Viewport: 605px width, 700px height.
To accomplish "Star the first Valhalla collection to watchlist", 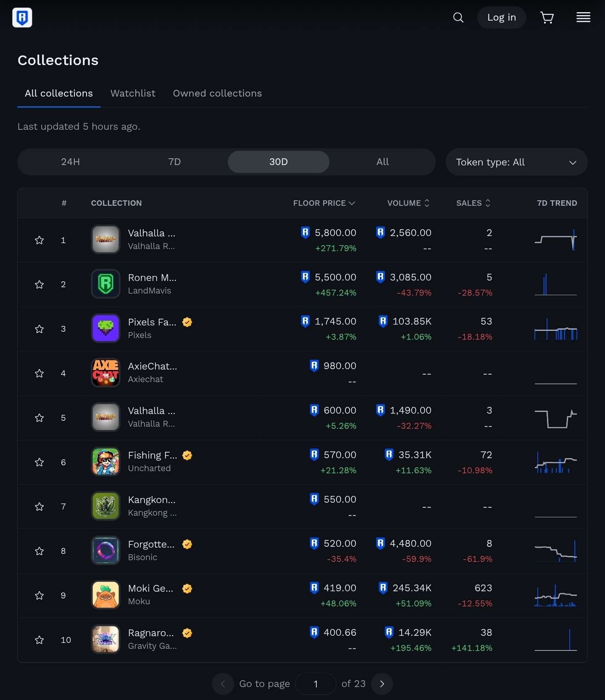I will click(39, 240).
